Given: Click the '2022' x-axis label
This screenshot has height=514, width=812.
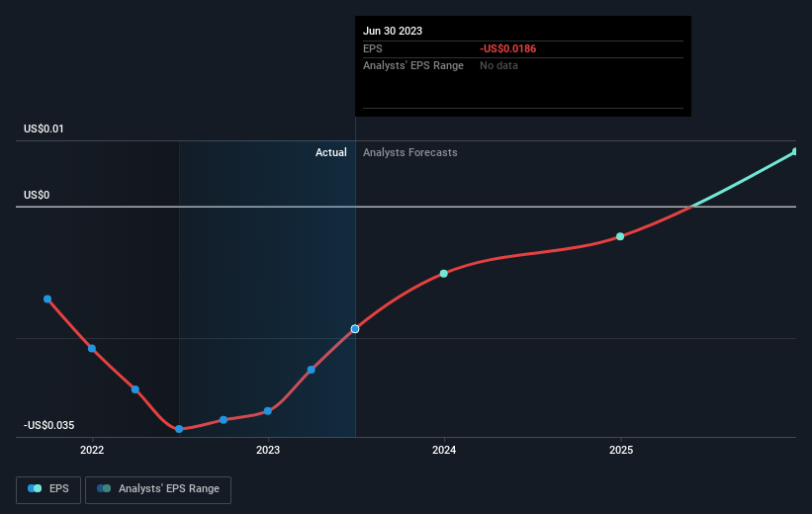Looking at the screenshot, I should [x=92, y=451].
